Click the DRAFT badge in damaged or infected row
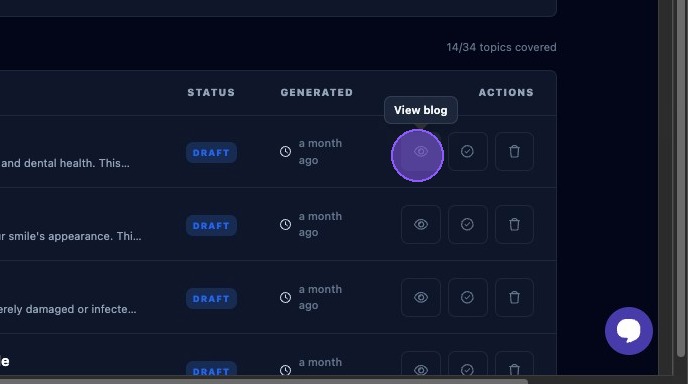This screenshot has height=384, width=688. [211, 298]
